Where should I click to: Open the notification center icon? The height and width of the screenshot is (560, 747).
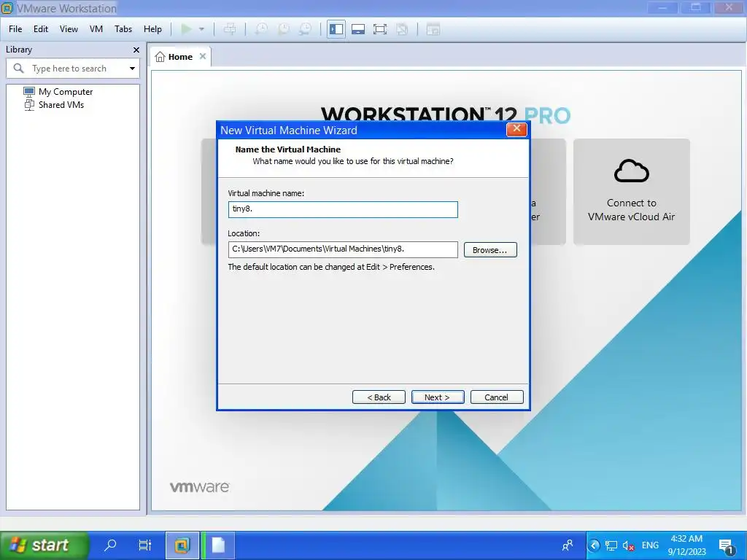[726, 545]
